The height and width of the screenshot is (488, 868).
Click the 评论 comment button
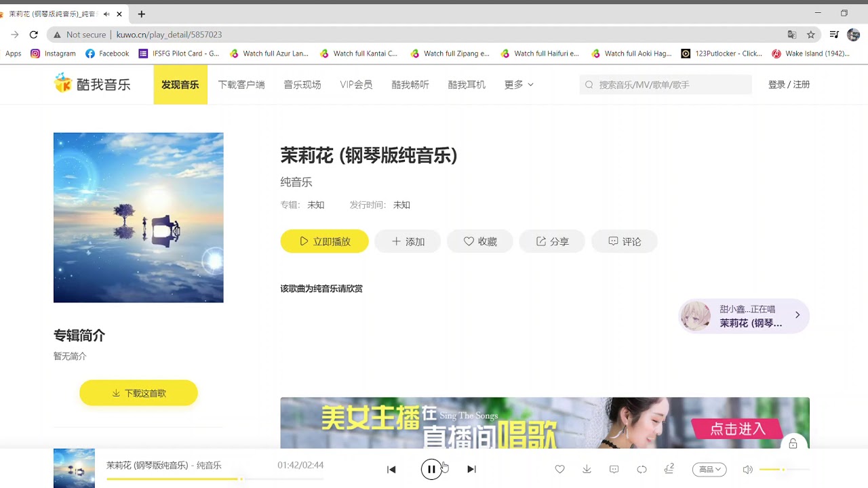(625, 241)
